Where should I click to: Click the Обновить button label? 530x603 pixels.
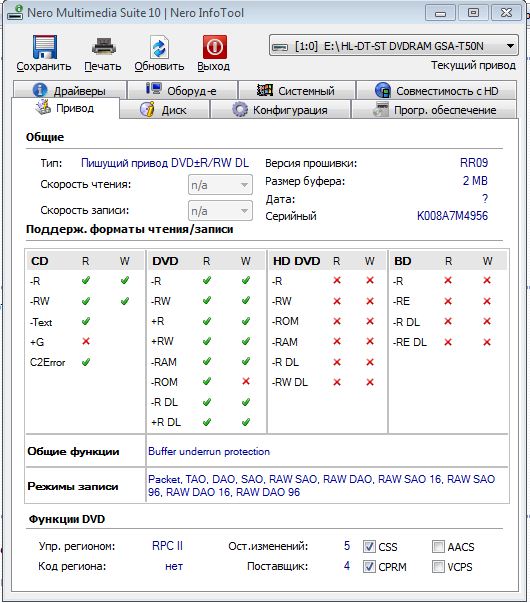159,67
